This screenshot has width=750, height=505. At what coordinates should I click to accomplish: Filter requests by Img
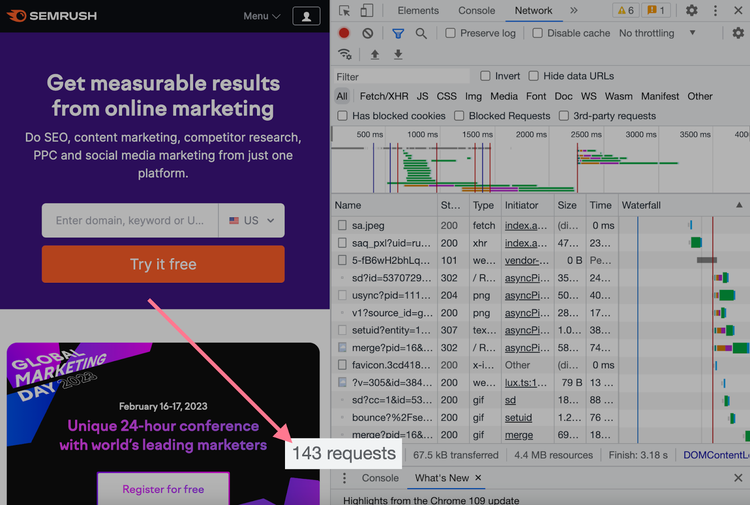[x=473, y=96]
